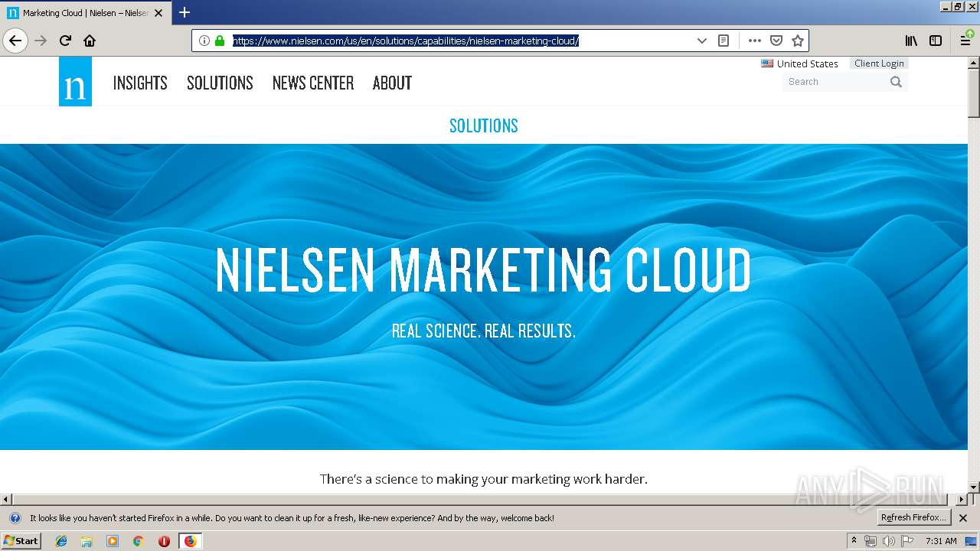Click the vertical scrollbar thumb
This screenshot has height=551, width=980.
point(974,93)
